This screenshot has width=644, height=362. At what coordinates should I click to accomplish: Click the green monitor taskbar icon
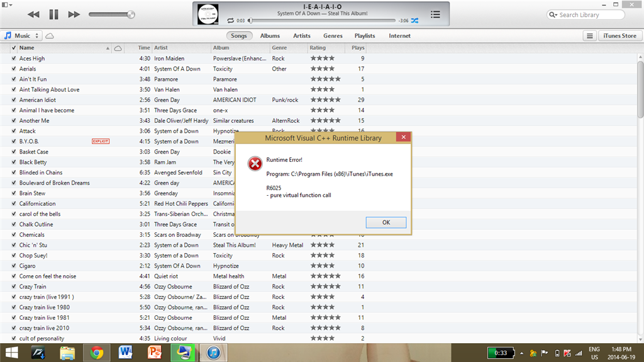pyautogui.click(x=184, y=353)
